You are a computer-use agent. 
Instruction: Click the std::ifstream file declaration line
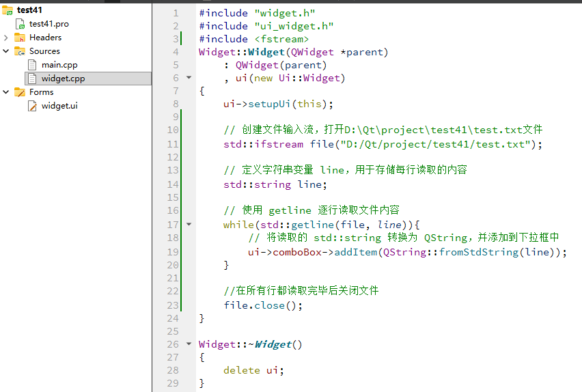tap(383, 144)
